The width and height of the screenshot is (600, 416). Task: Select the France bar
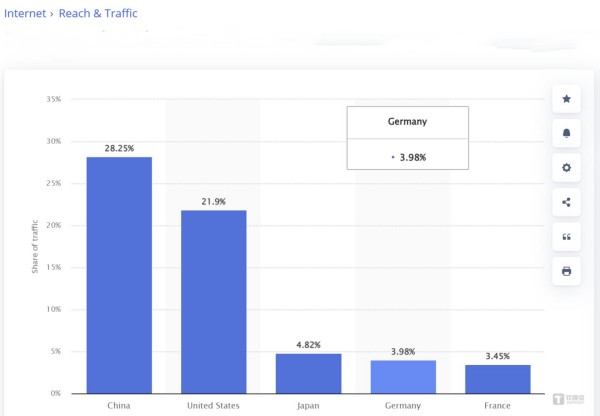click(x=498, y=379)
